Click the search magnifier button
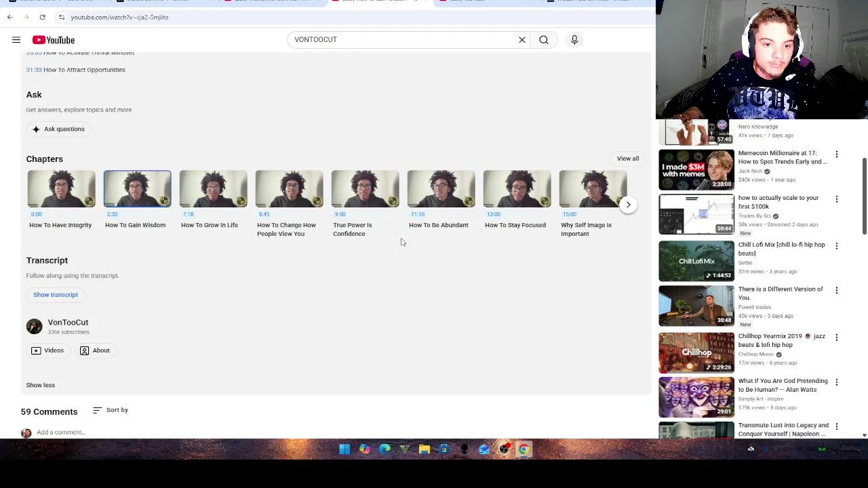Screen dimensions: 868x488 [544, 40]
